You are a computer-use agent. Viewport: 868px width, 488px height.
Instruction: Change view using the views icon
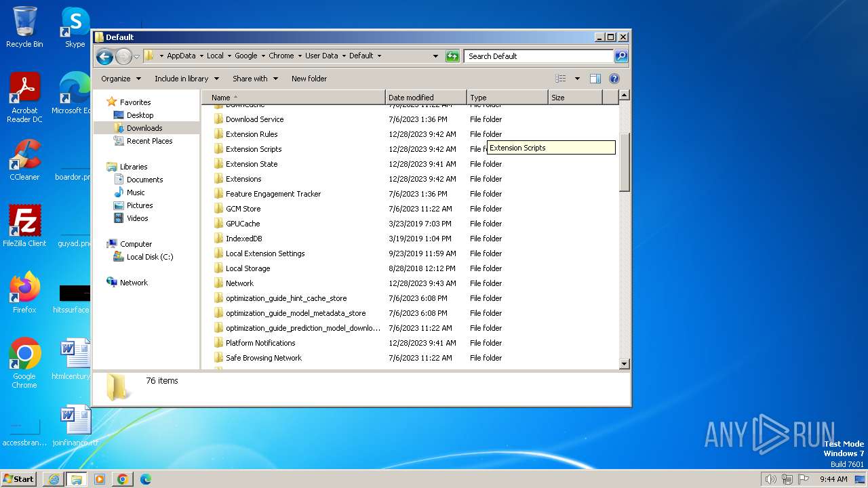[560, 79]
